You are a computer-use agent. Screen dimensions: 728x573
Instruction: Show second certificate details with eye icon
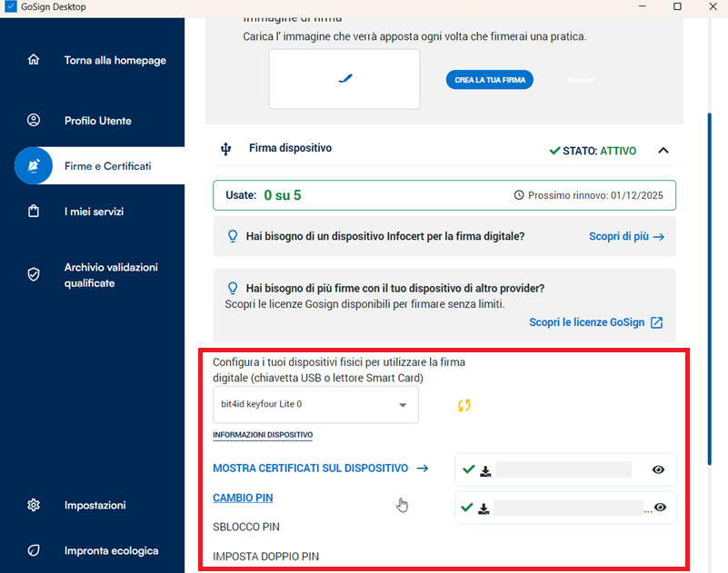pyautogui.click(x=661, y=508)
